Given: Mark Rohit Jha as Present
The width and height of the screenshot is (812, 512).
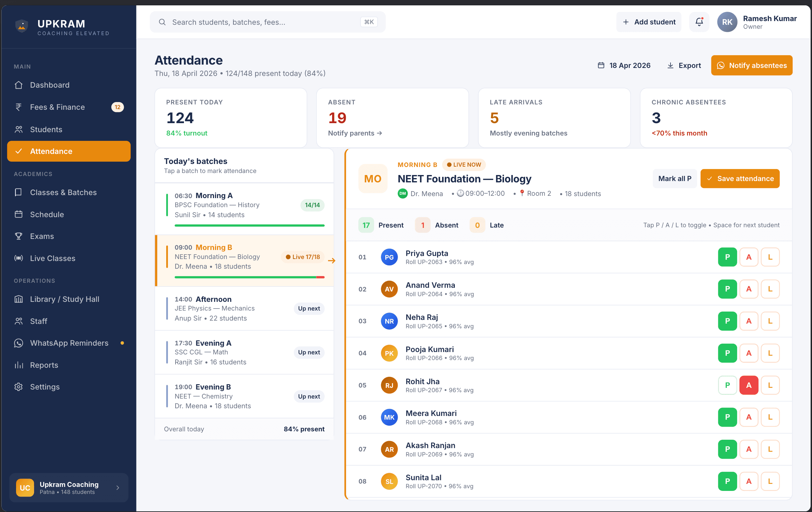Looking at the screenshot, I should pyautogui.click(x=727, y=385).
